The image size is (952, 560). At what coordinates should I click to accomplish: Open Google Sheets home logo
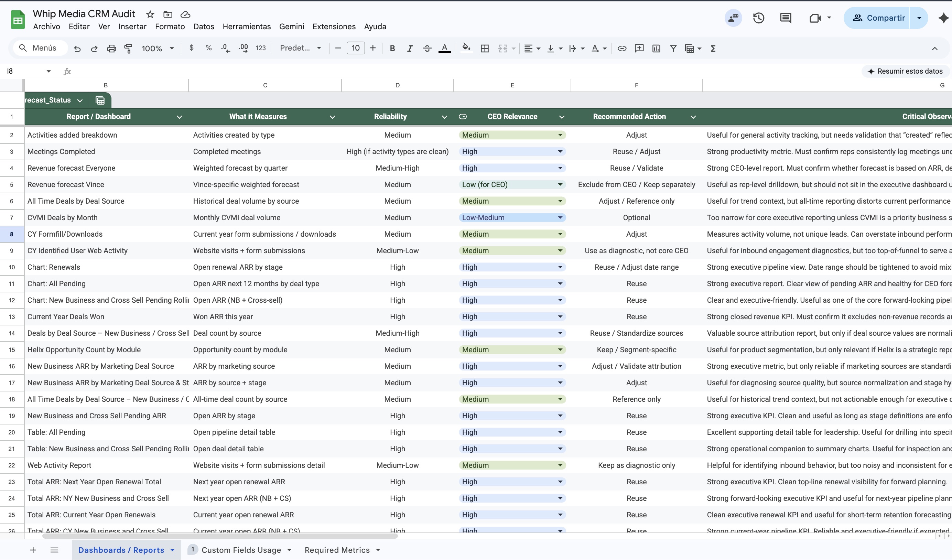coord(18,20)
